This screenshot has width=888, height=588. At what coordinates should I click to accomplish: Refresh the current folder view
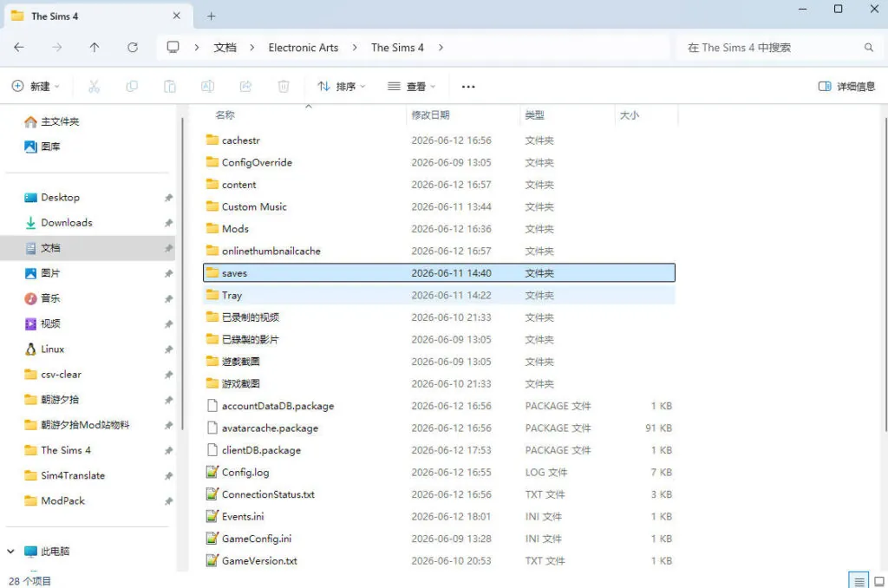click(x=133, y=48)
